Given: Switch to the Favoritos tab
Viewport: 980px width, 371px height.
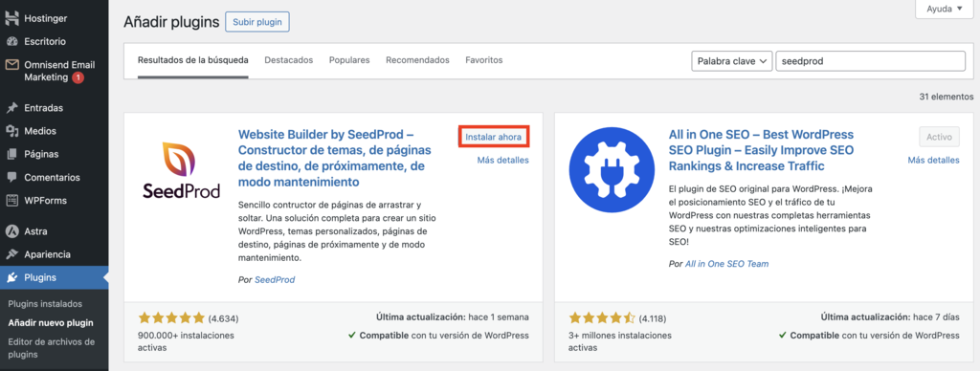Looking at the screenshot, I should click(x=483, y=60).
